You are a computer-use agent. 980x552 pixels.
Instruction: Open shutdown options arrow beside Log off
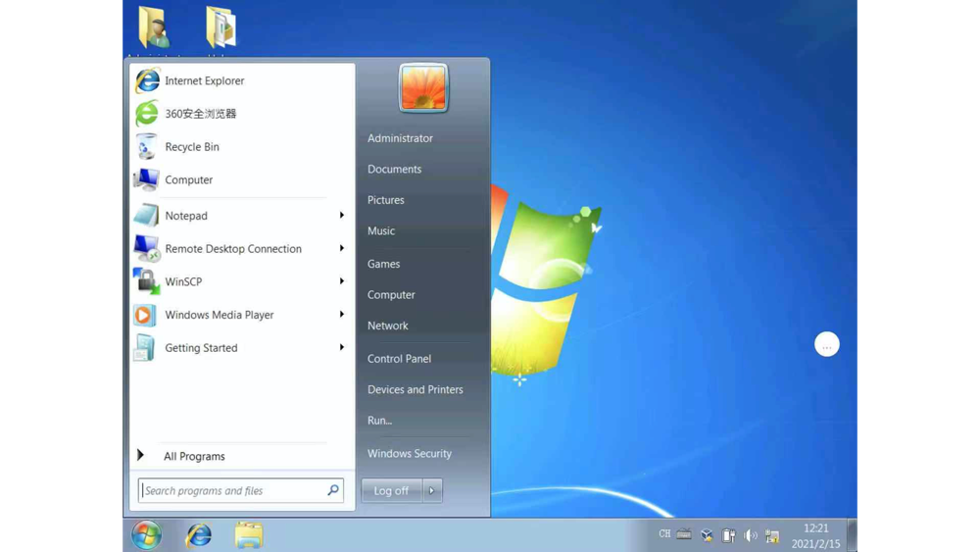tap(432, 491)
